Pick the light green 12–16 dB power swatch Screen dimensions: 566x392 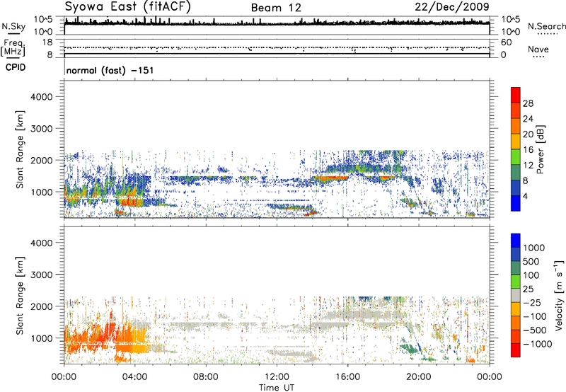(516, 157)
